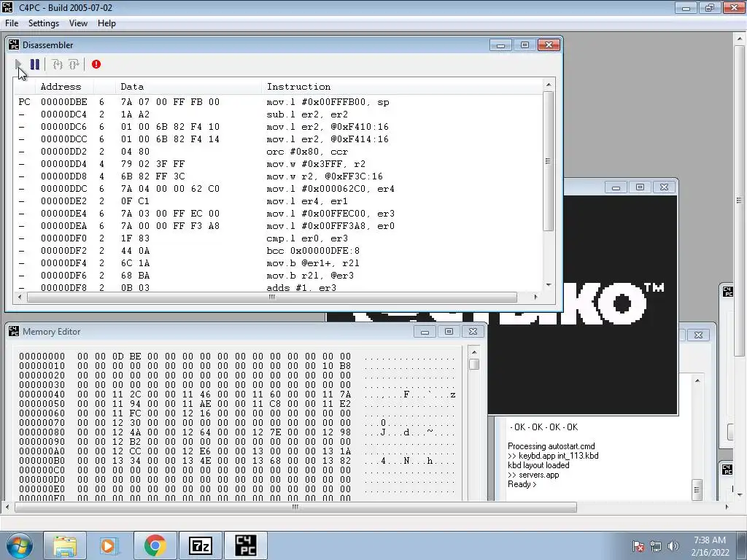Pause execution in Disassembler toolbar
This screenshot has height=560, width=747.
pos(35,64)
